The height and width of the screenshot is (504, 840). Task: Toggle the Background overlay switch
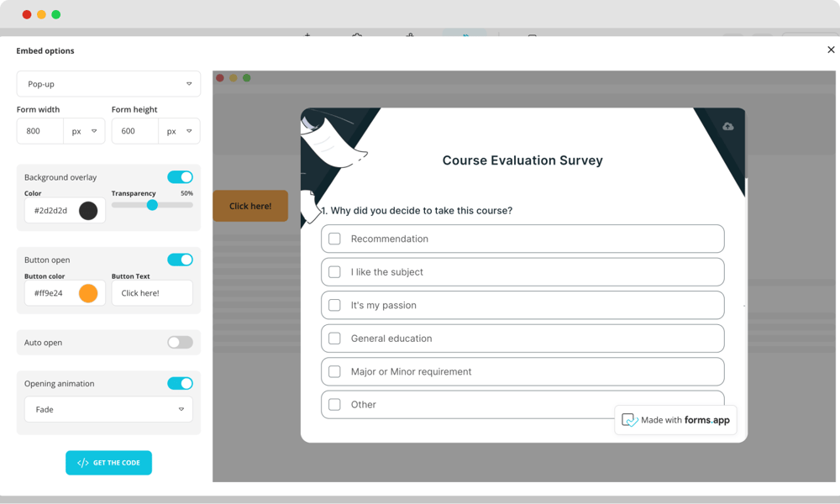pyautogui.click(x=180, y=177)
